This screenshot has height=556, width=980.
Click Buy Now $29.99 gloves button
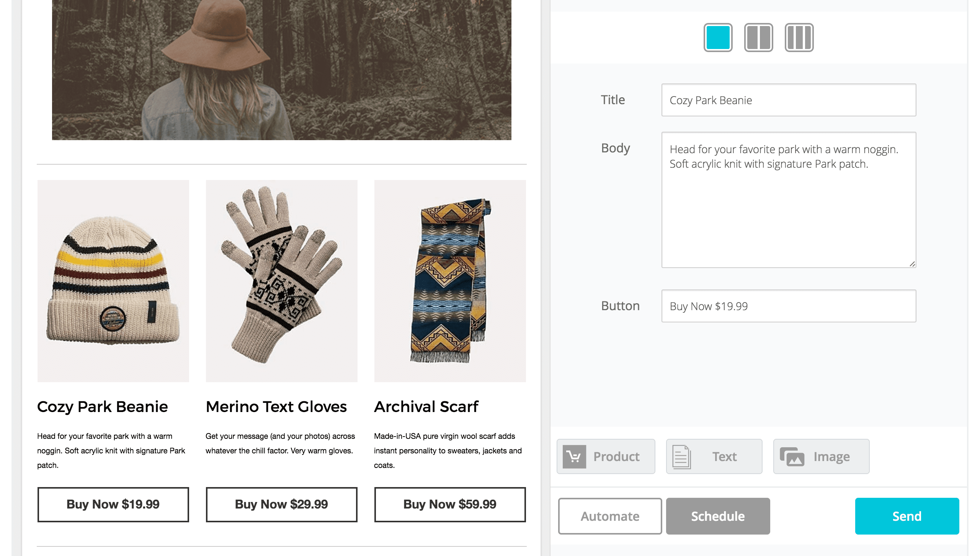281,504
